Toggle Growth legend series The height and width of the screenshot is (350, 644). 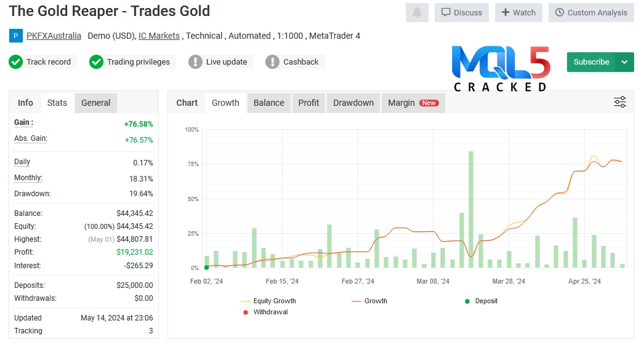tap(369, 301)
